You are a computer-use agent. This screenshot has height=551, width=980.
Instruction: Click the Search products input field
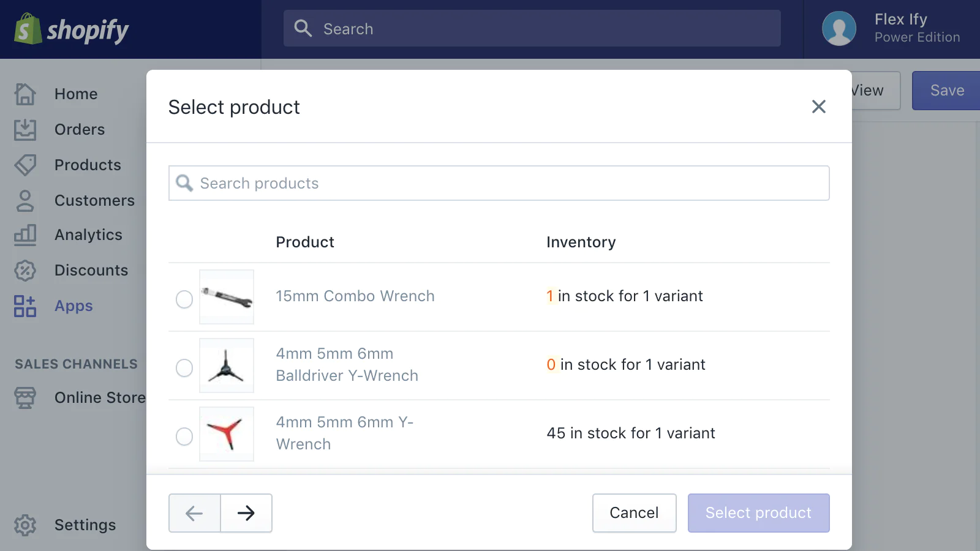click(x=499, y=183)
